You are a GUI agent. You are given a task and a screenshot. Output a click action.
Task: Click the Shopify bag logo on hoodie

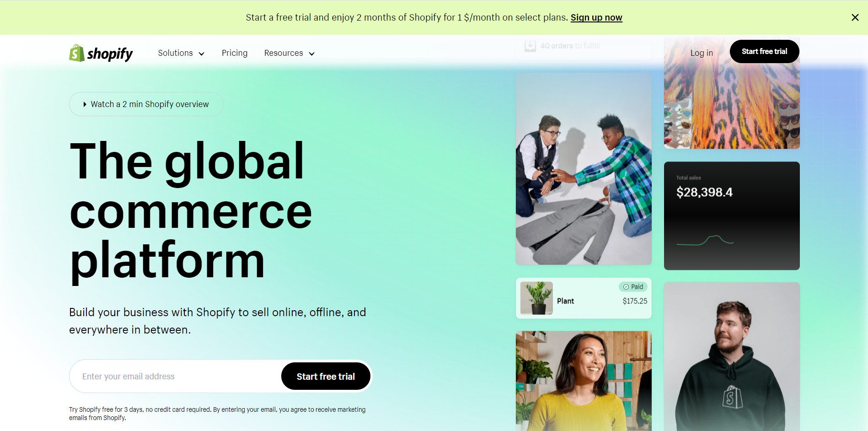[x=732, y=397]
